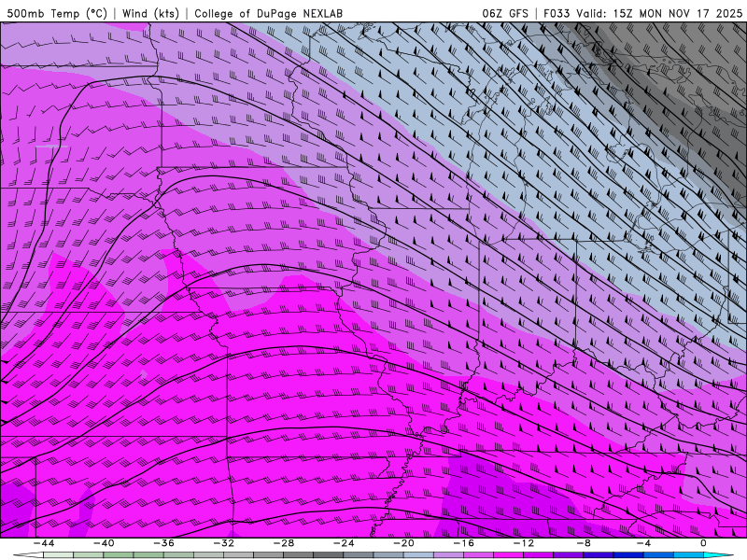The height and width of the screenshot is (560, 747).
Task: Click the -40 colorbar label
Action: click(104, 543)
